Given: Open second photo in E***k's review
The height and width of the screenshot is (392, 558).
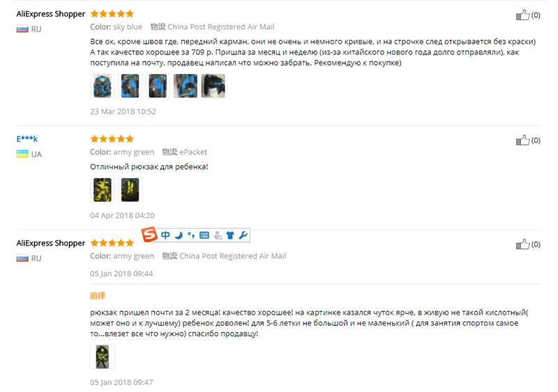Looking at the screenshot, I should (x=130, y=190).
